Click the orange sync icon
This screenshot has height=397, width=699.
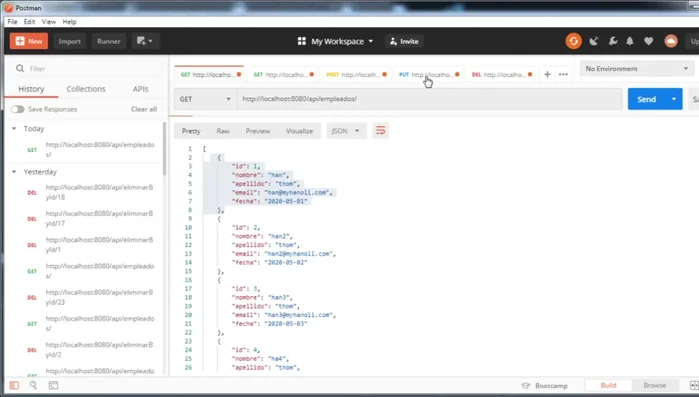[573, 41]
